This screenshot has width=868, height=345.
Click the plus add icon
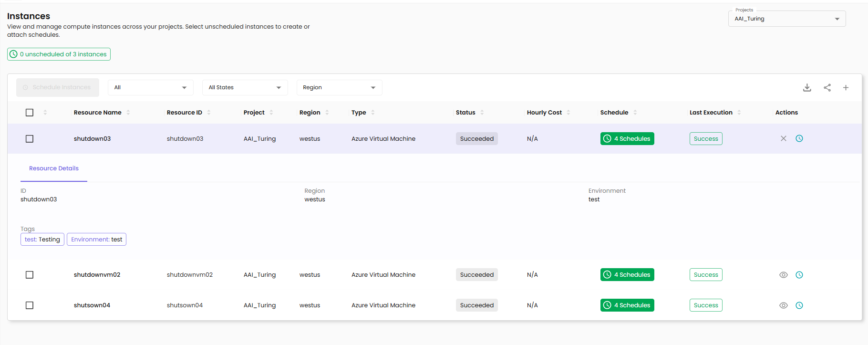846,88
